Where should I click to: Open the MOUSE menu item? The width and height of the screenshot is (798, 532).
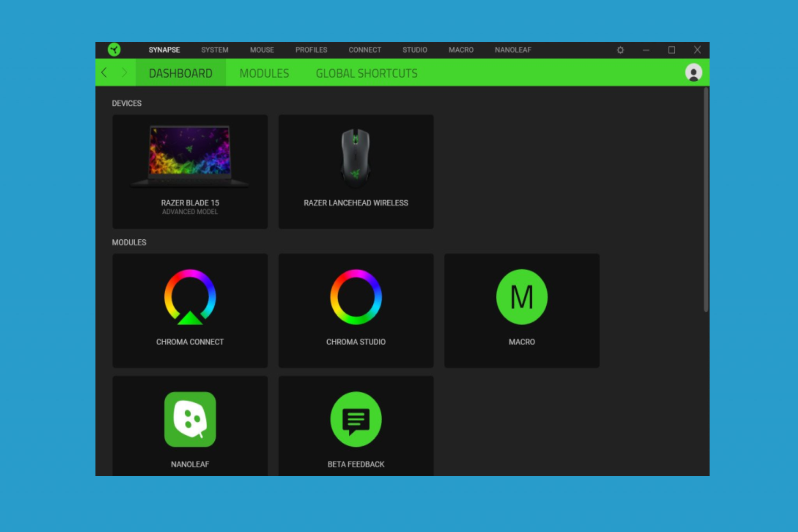pos(262,50)
